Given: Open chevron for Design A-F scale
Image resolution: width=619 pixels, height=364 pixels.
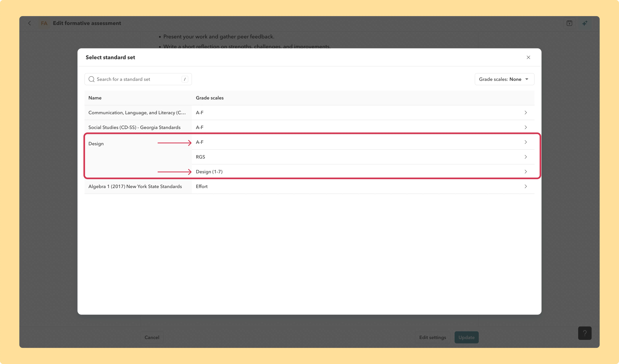Looking at the screenshot, I should coord(526,142).
